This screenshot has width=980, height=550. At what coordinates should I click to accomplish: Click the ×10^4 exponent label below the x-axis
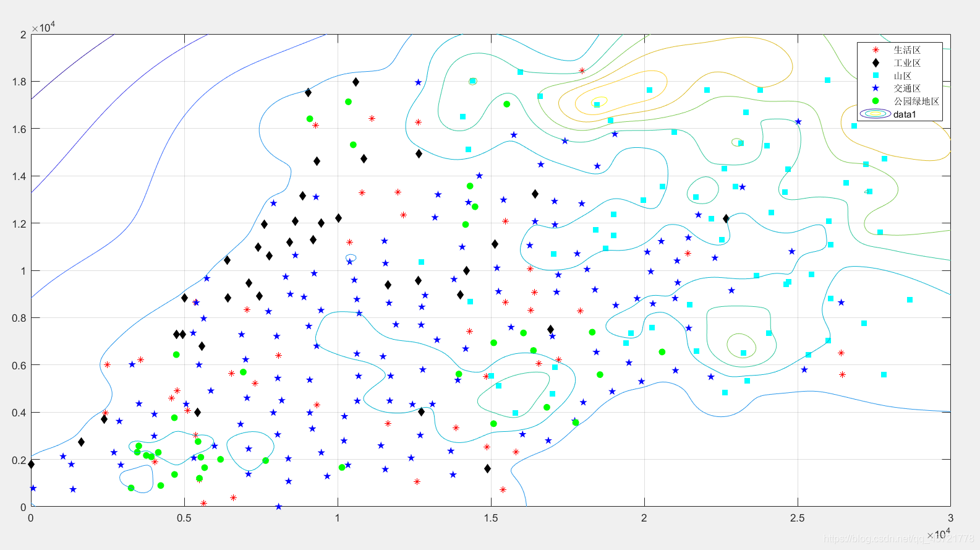click(x=939, y=533)
